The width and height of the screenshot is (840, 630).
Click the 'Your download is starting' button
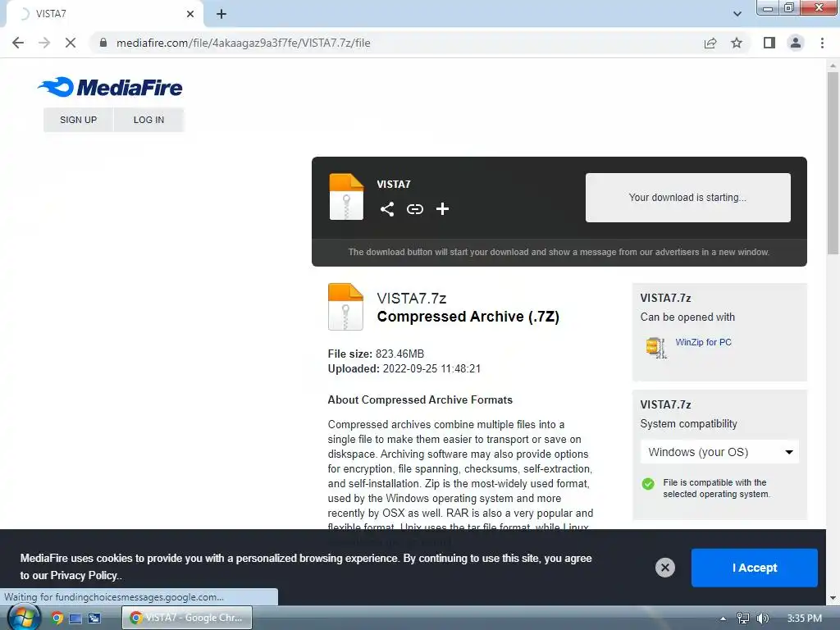point(688,197)
